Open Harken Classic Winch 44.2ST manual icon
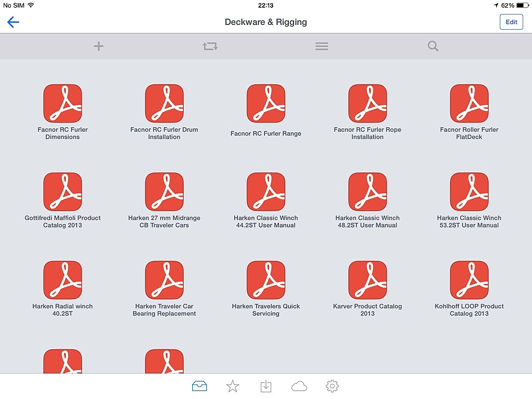The width and height of the screenshot is (532, 399). (x=266, y=192)
